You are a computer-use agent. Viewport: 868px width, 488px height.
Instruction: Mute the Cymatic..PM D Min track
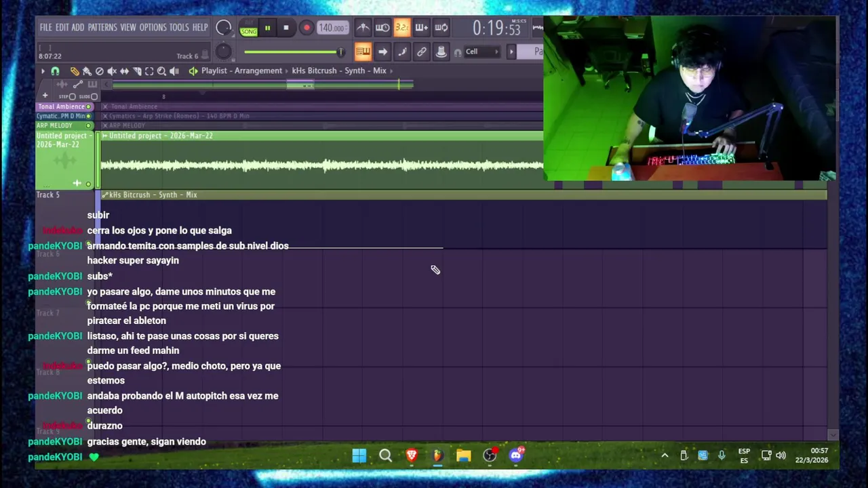[88, 116]
